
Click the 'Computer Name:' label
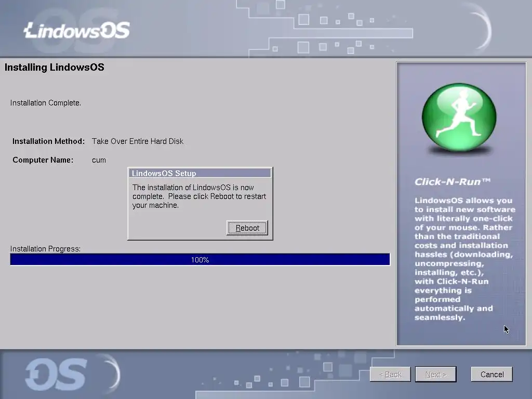pyautogui.click(x=43, y=160)
